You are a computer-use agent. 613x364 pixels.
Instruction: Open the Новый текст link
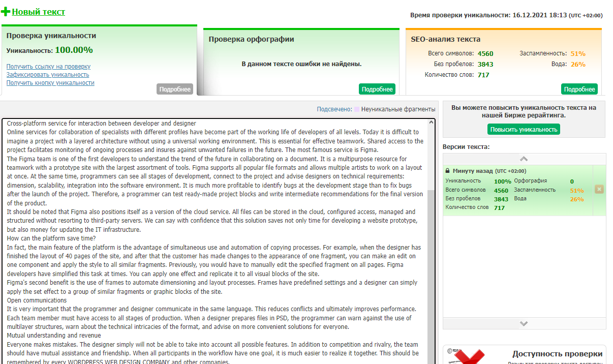pyautogui.click(x=39, y=12)
